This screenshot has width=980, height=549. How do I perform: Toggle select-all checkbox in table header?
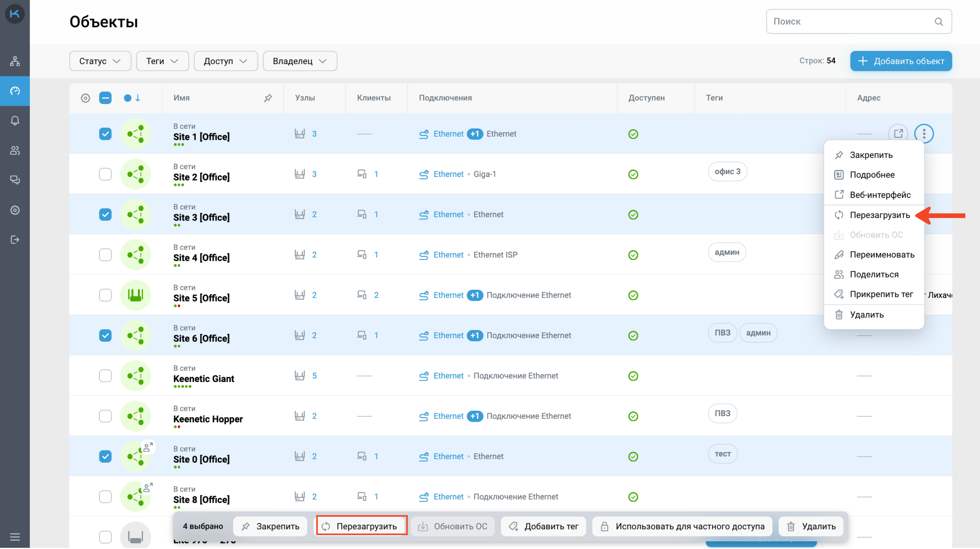(x=105, y=98)
